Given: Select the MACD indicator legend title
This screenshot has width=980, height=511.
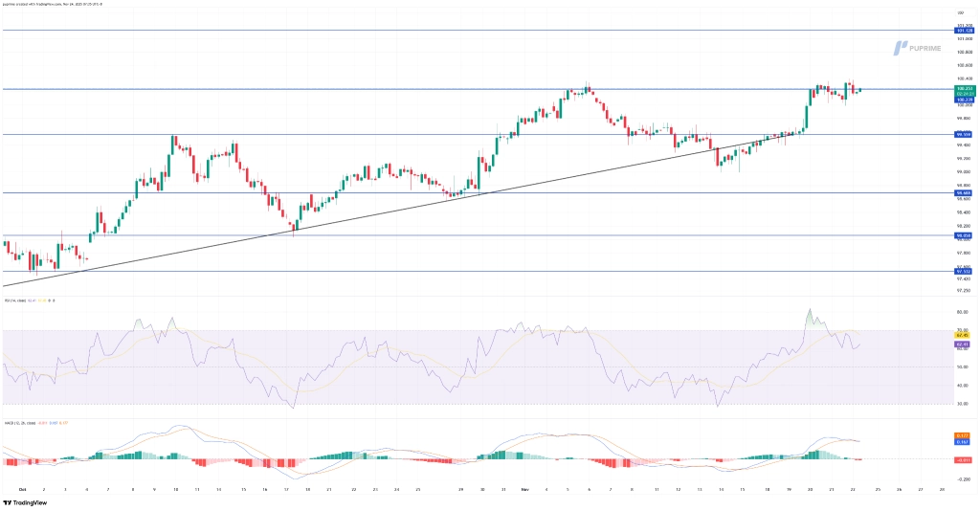Looking at the screenshot, I should 16,422.
